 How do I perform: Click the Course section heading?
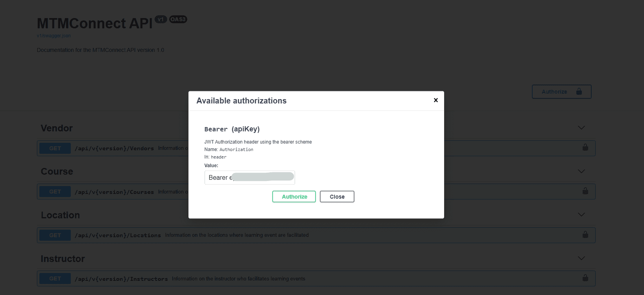click(57, 171)
